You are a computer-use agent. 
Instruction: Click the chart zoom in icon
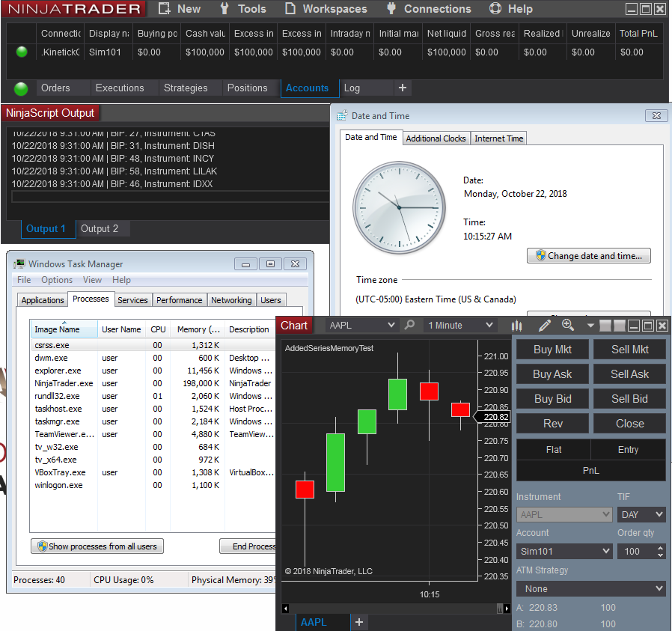pos(568,326)
